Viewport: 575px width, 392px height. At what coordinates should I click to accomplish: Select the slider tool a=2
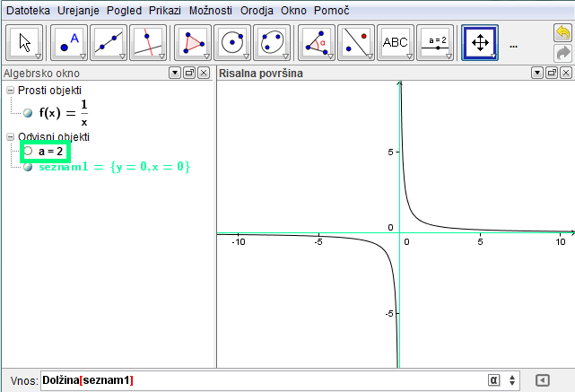437,42
